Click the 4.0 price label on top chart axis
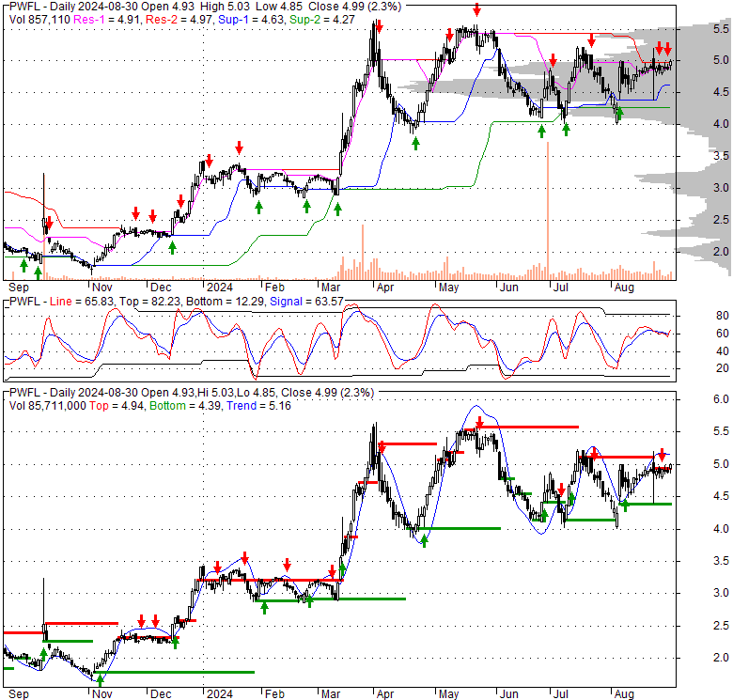This screenshot has height=700, width=733. [721, 124]
